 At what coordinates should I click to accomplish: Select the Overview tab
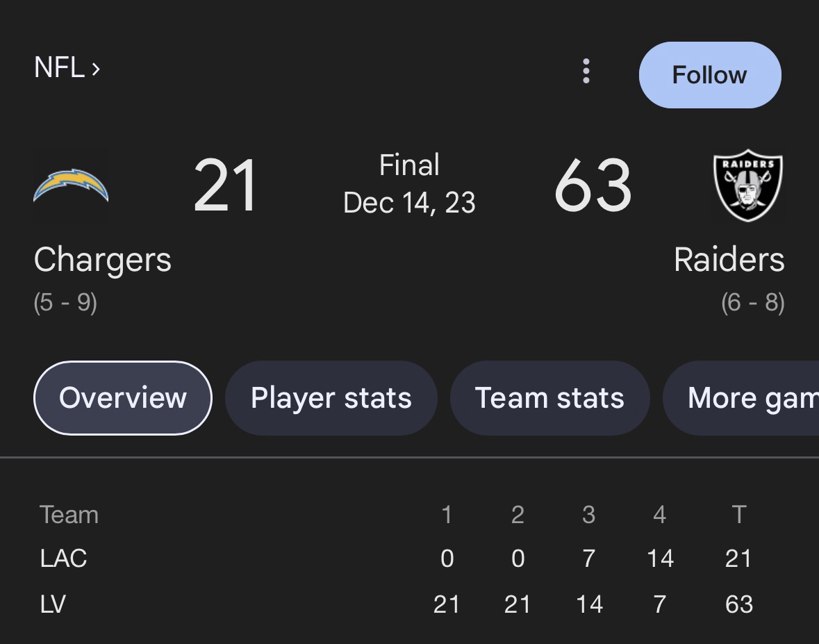(123, 398)
